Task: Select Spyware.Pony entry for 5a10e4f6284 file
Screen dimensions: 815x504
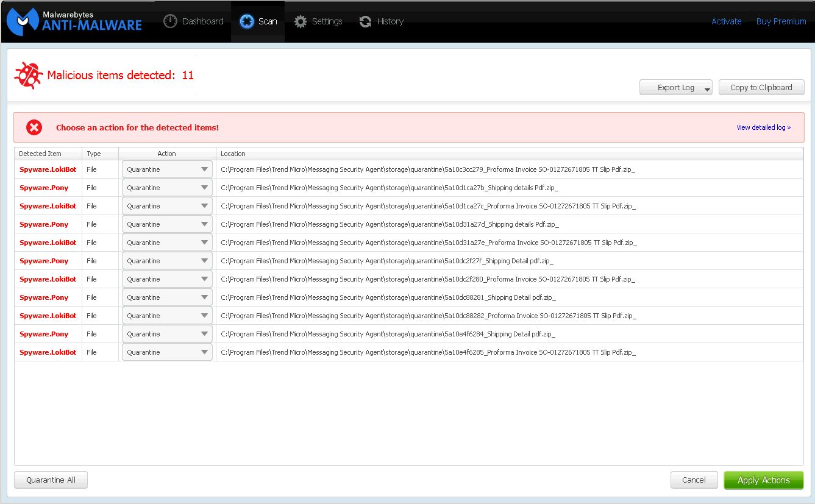Action: click(44, 334)
